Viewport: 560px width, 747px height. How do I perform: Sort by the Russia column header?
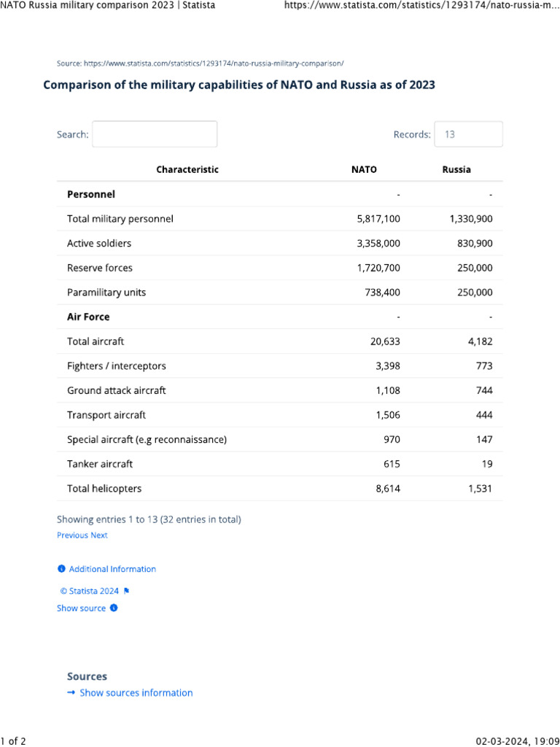456,169
